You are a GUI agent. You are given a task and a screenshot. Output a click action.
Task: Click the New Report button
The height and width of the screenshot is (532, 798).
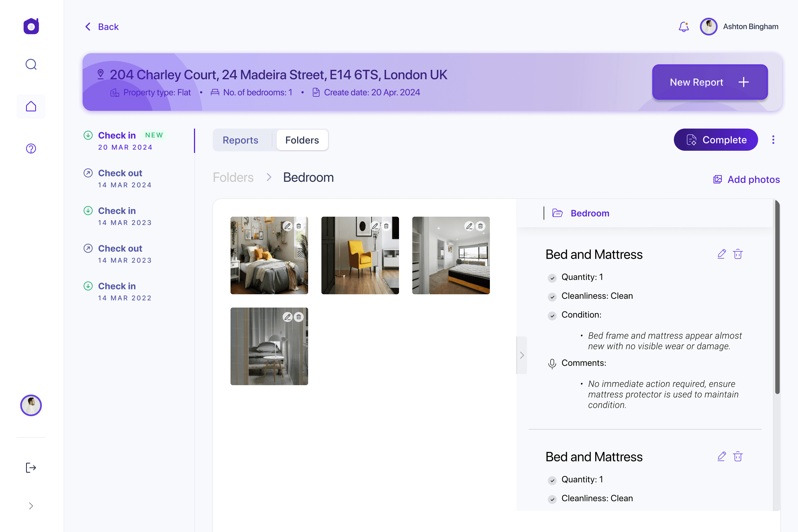(710, 82)
